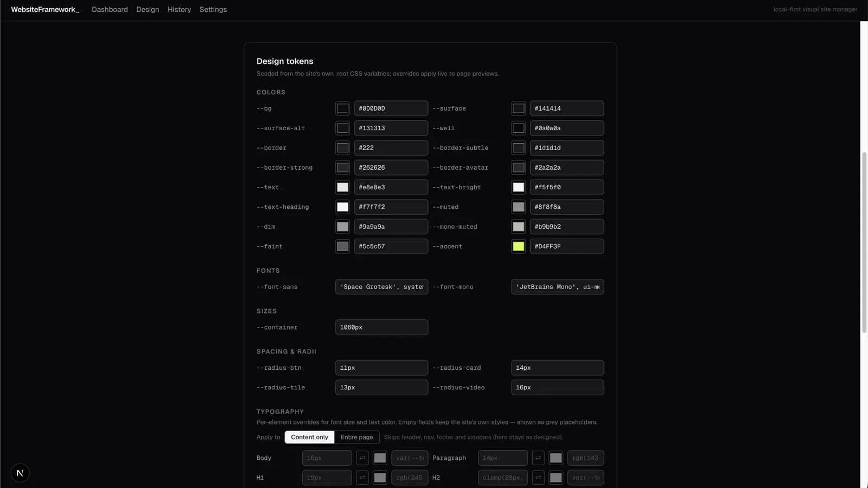
Task: Click the Body font size field
Action: (x=327, y=458)
